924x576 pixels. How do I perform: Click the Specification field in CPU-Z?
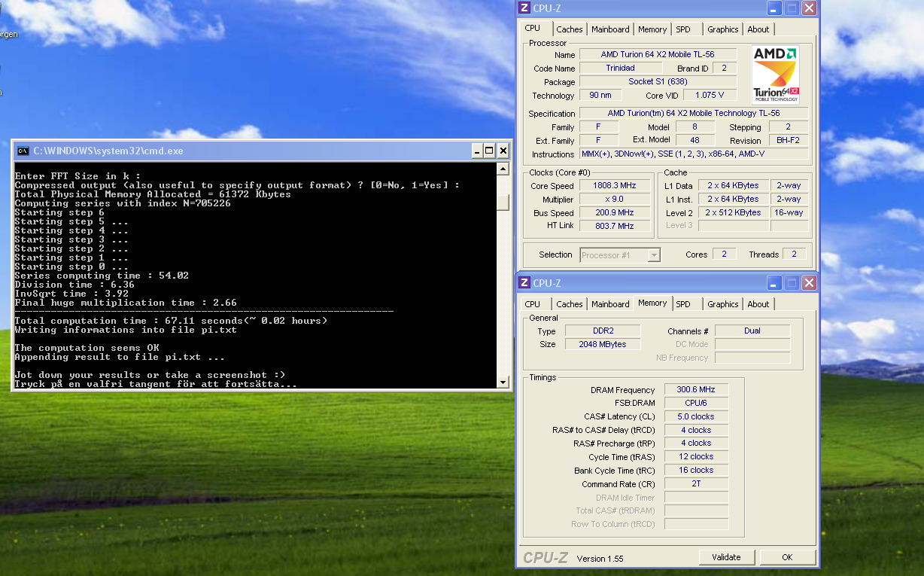694,114
